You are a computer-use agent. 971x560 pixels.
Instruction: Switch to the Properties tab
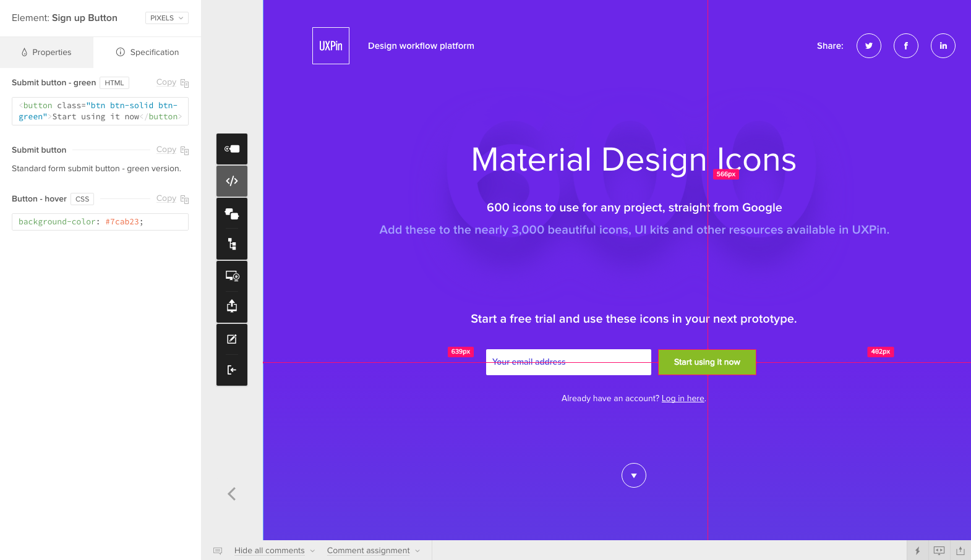pos(46,53)
